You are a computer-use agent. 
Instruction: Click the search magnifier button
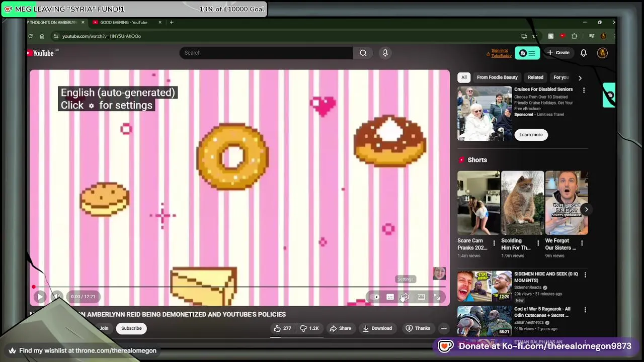[363, 53]
